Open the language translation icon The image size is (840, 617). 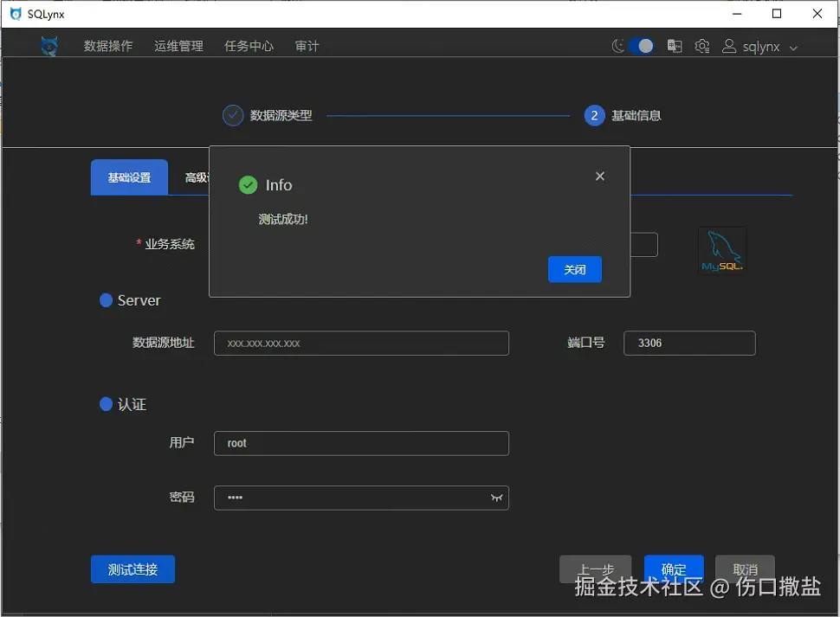675,46
